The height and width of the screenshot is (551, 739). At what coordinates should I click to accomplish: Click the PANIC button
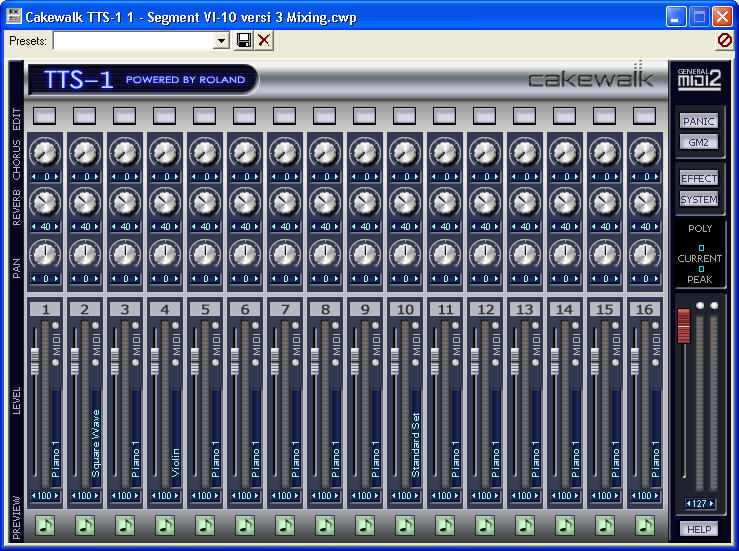pos(698,121)
